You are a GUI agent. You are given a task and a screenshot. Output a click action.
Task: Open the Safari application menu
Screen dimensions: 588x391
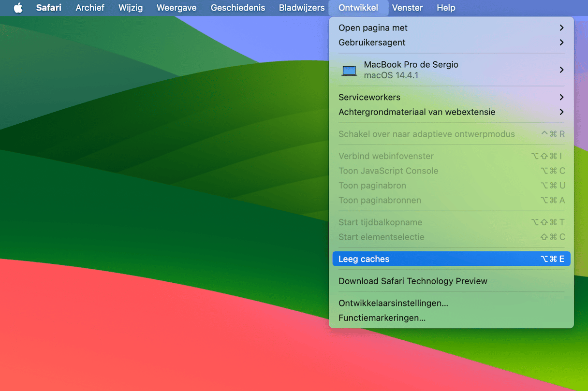(49, 8)
